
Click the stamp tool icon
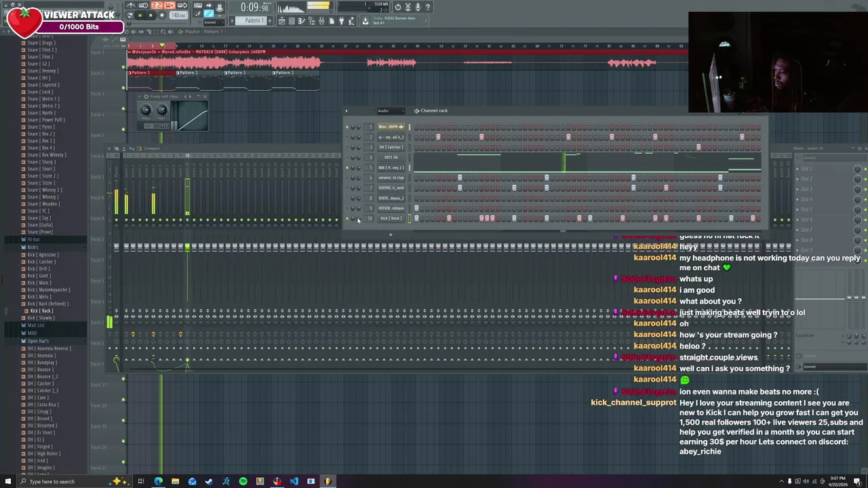click(x=220, y=7)
